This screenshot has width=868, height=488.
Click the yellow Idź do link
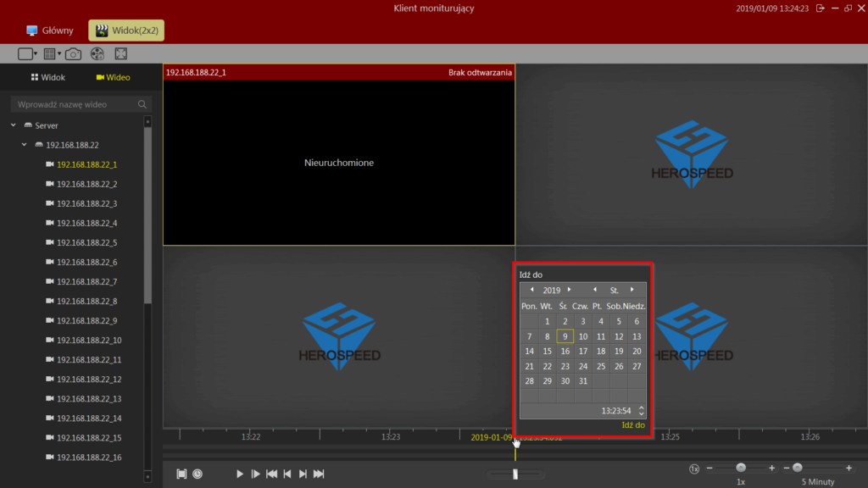pyautogui.click(x=632, y=424)
